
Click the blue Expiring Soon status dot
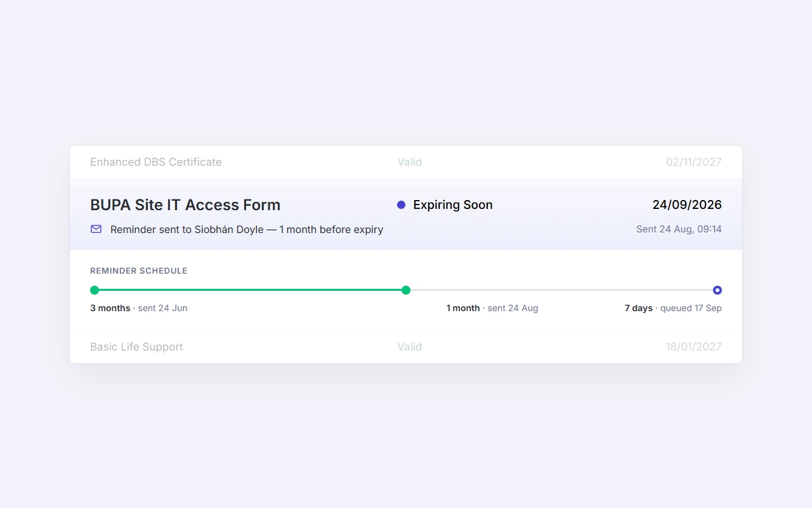click(x=401, y=204)
